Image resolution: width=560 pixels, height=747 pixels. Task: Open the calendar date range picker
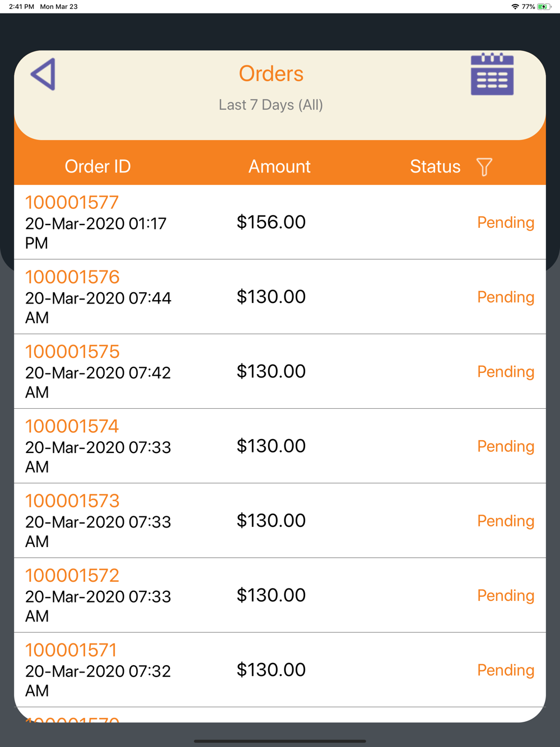(x=492, y=74)
